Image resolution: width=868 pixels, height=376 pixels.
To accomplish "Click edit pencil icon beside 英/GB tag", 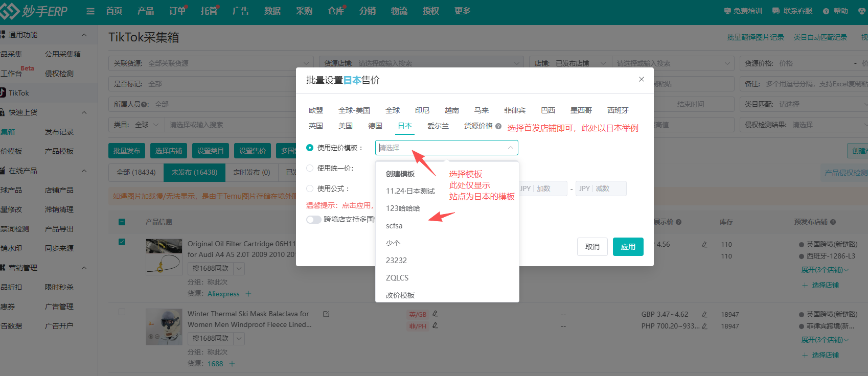I will (435, 314).
